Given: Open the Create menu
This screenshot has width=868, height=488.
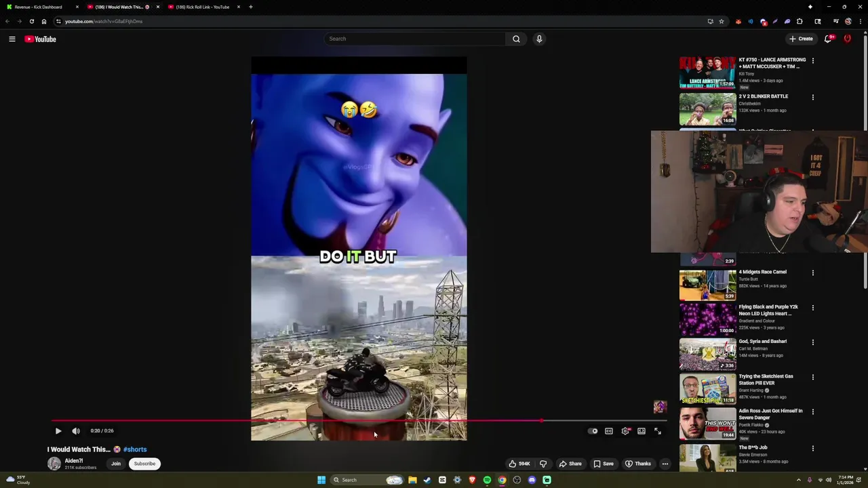Looking at the screenshot, I should point(801,39).
